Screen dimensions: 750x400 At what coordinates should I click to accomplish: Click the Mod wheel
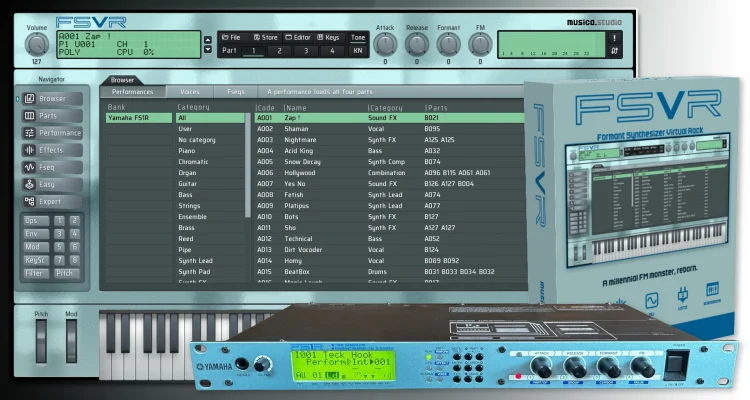coord(71,341)
